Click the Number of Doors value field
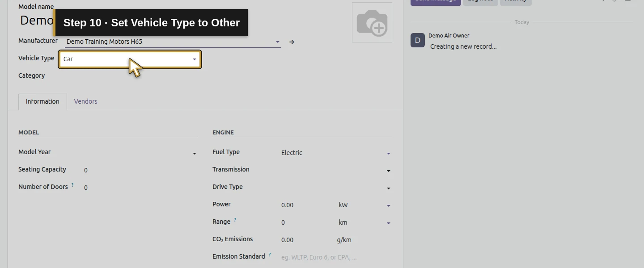Viewport: 644px width, 268px height. click(x=140, y=188)
